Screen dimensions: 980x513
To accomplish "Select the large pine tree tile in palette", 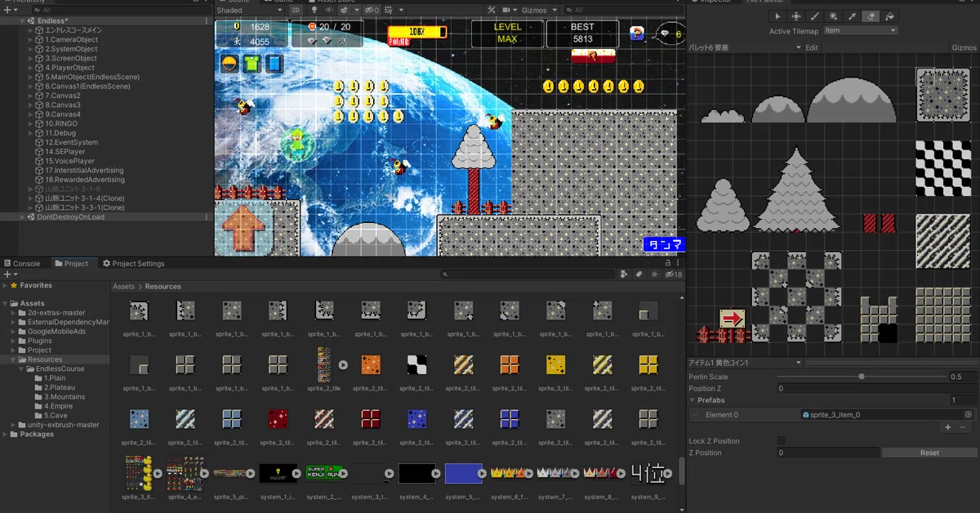I will click(x=795, y=189).
